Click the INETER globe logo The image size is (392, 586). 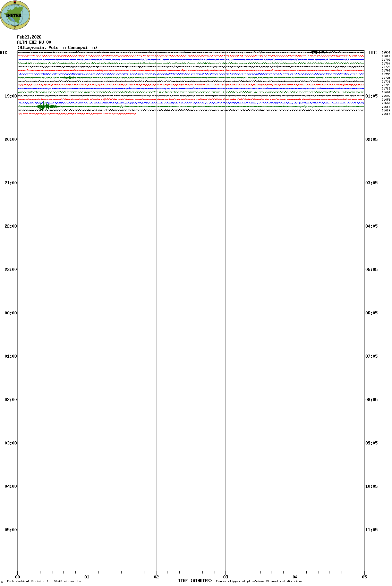(15, 15)
